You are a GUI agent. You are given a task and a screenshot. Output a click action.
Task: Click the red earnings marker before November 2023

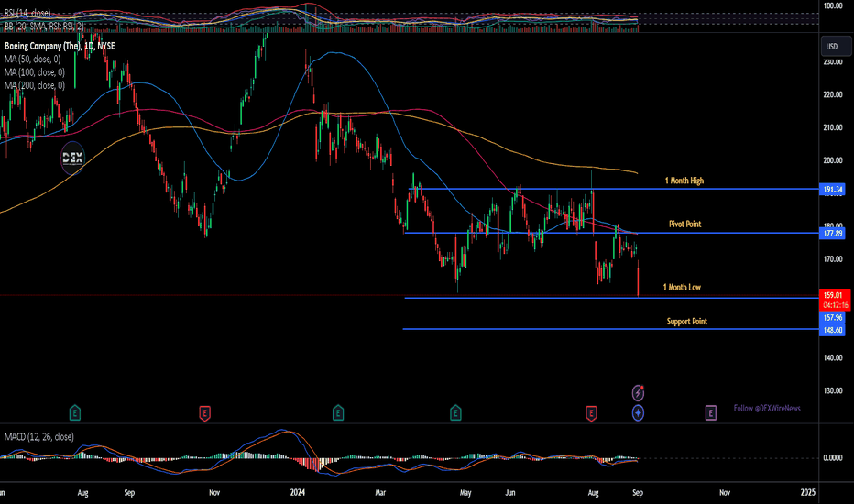[204, 413]
